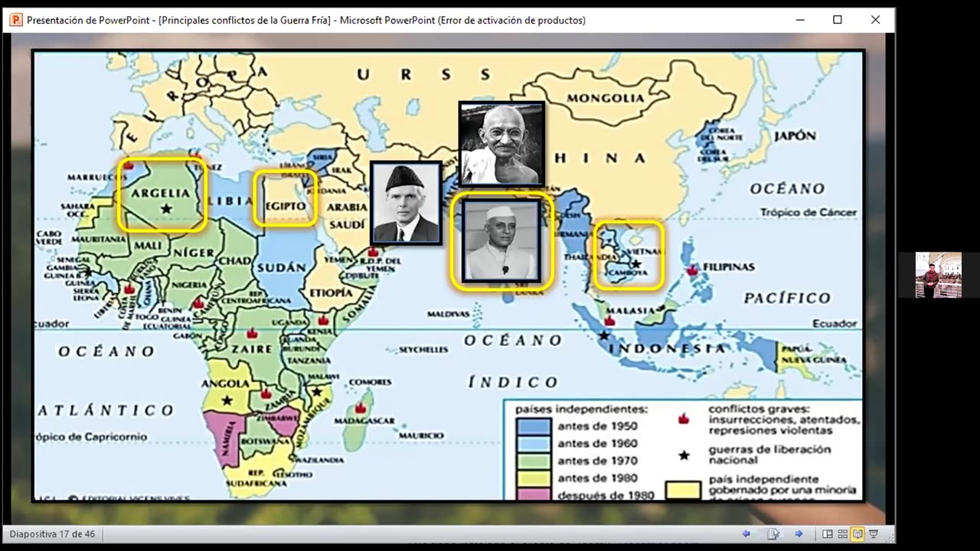Click the NÍGER label on the map

[x=193, y=253]
